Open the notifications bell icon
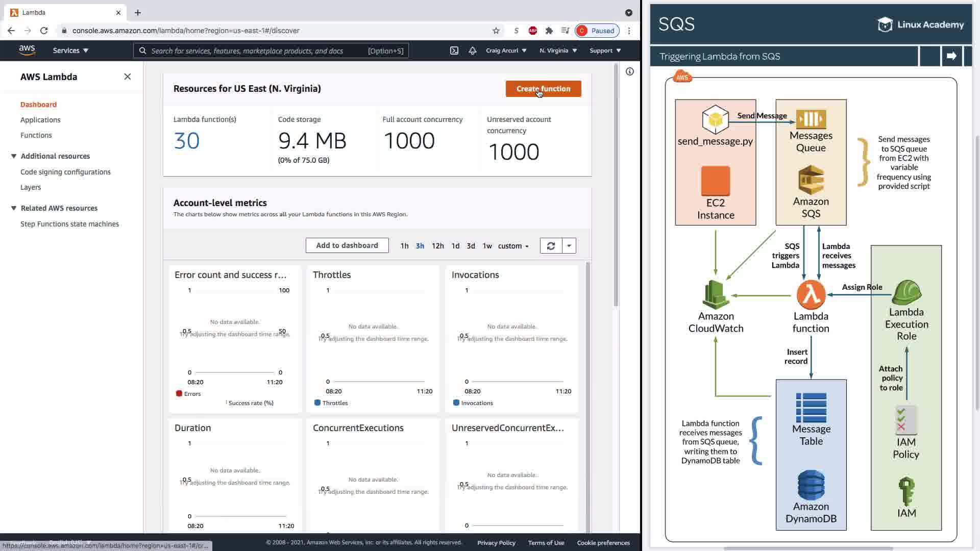The width and height of the screenshot is (980, 551). (x=473, y=51)
